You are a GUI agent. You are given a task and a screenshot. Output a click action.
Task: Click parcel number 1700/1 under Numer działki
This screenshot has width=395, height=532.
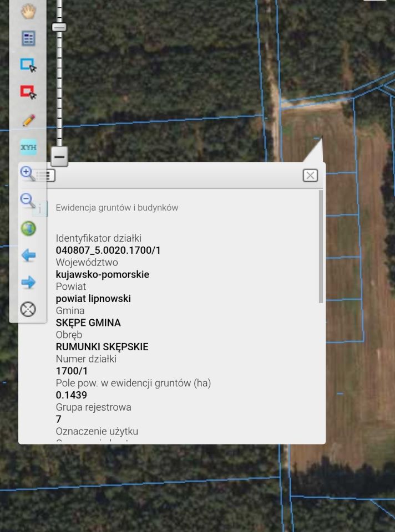coord(72,371)
